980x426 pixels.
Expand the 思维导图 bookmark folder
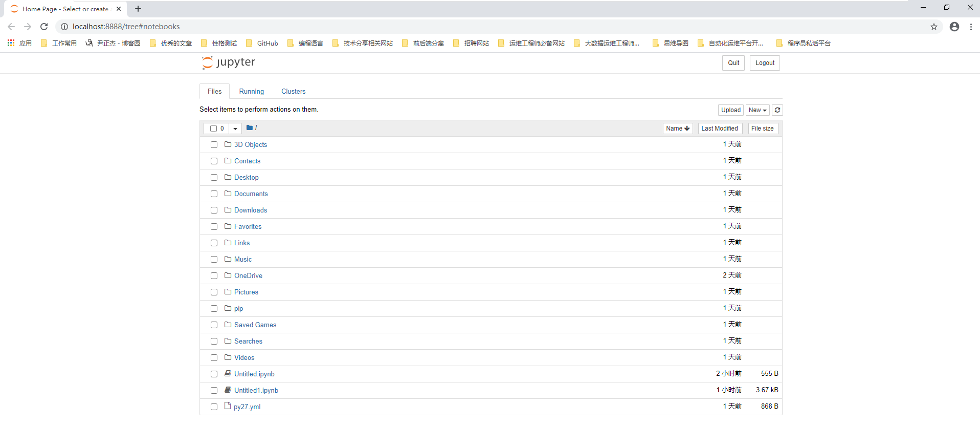pos(671,44)
